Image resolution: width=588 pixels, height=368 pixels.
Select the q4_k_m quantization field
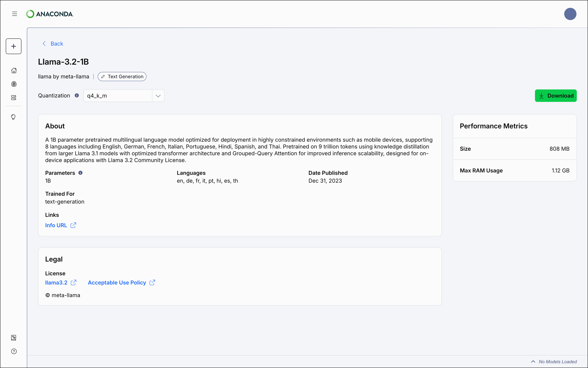118,96
